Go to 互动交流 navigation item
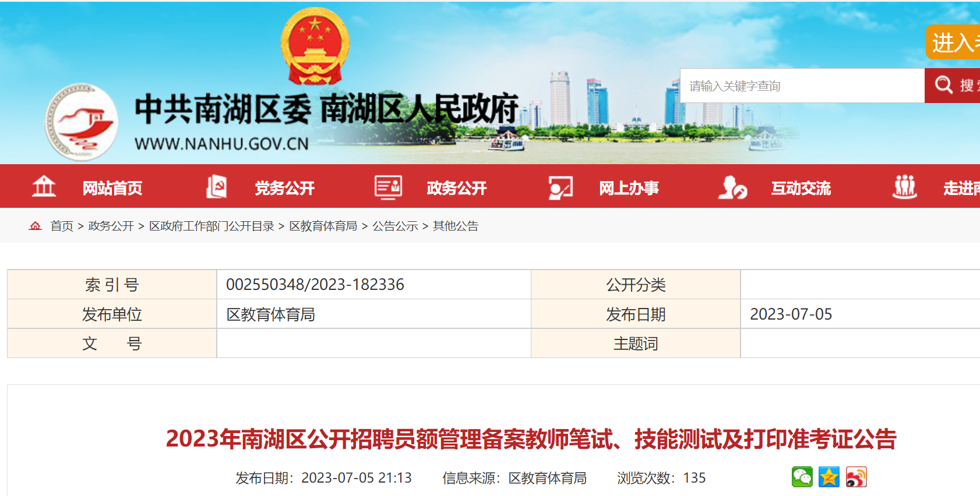The width and height of the screenshot is (980, 496). pyautogui.click(x=801, y=188)
